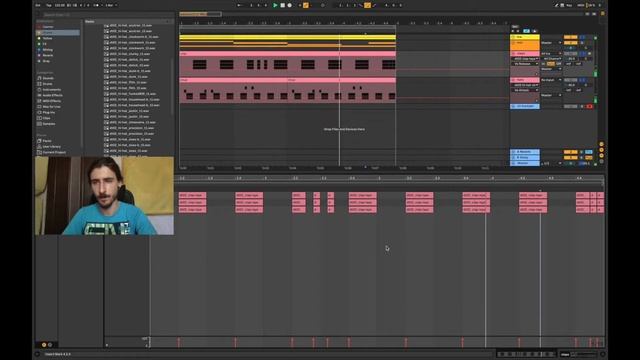Viewport: 640px width, 360px height.
Task: Disarm the red record arm on blue track
Action: tap(589, 106)
